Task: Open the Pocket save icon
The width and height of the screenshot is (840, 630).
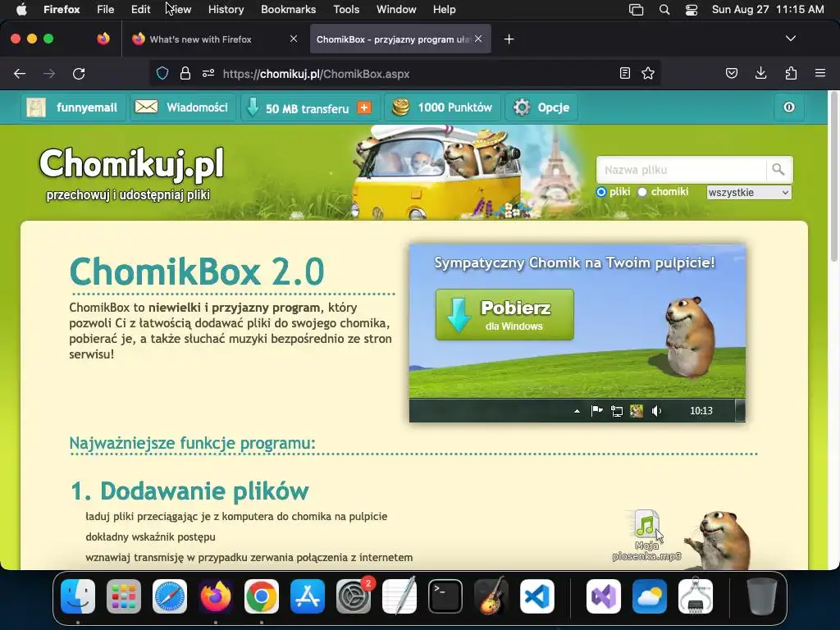Action: [x=732, y=73]
